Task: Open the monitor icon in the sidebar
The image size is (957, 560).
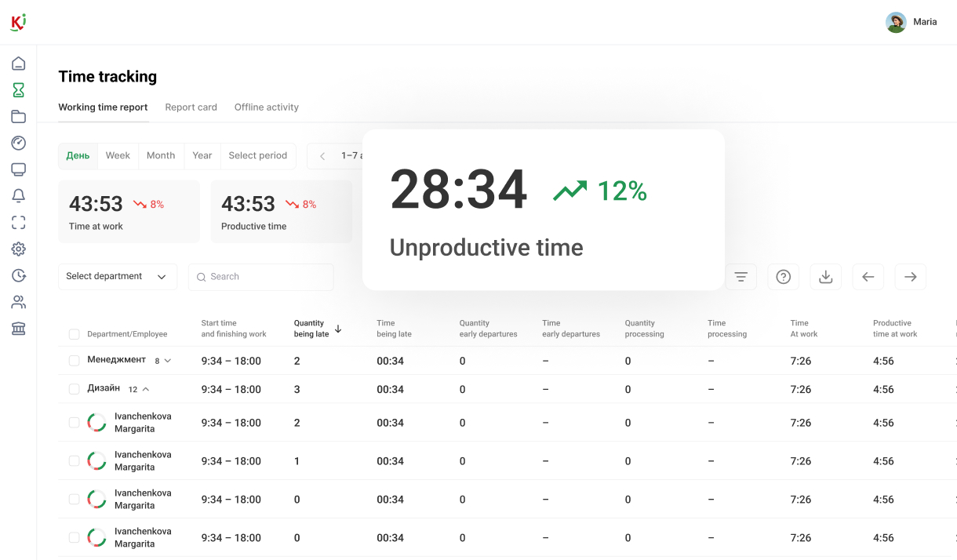Action: pos(18,169)
